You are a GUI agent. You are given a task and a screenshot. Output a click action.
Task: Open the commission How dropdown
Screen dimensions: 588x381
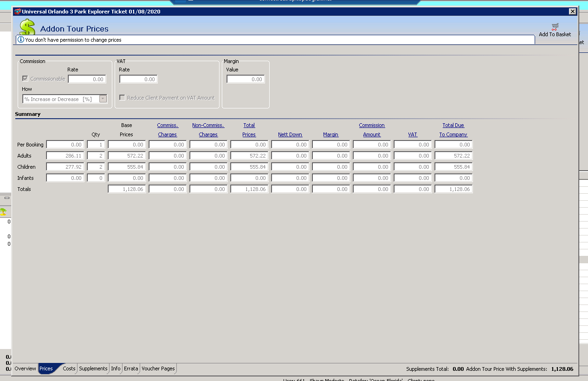(103, 99)
